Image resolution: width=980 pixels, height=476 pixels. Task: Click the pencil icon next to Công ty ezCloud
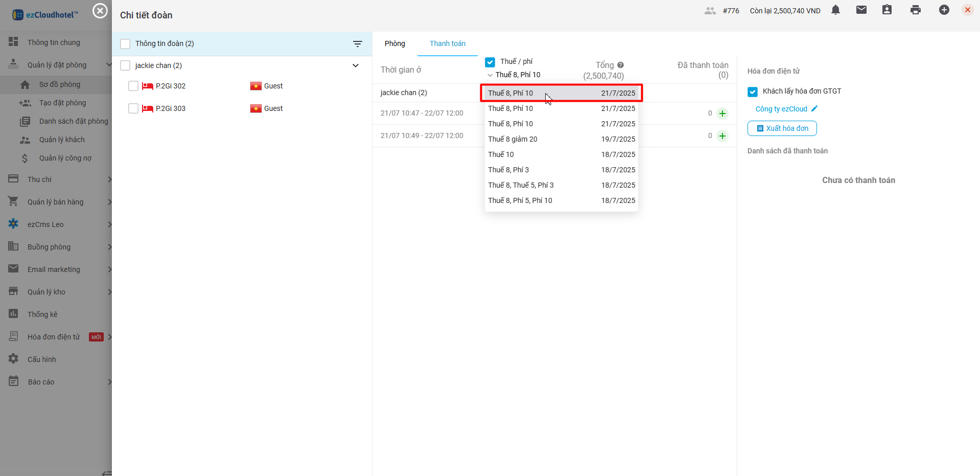(814, 108)
